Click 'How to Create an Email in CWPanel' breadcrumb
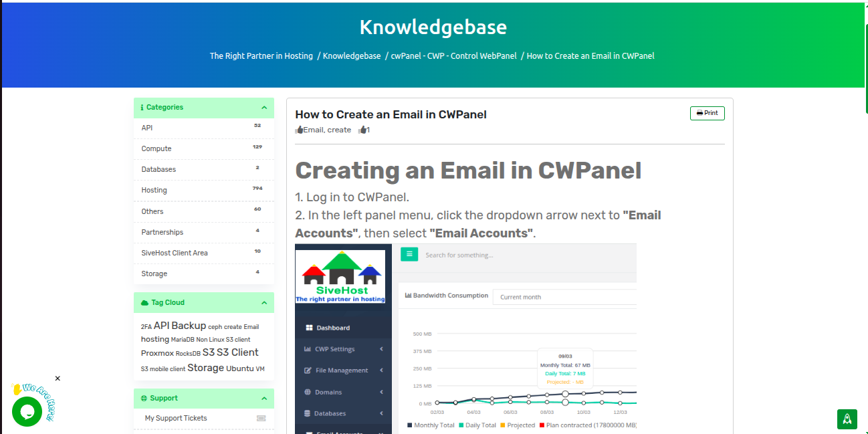This screenshot has width=868, height=434. (x=590, y=56)
